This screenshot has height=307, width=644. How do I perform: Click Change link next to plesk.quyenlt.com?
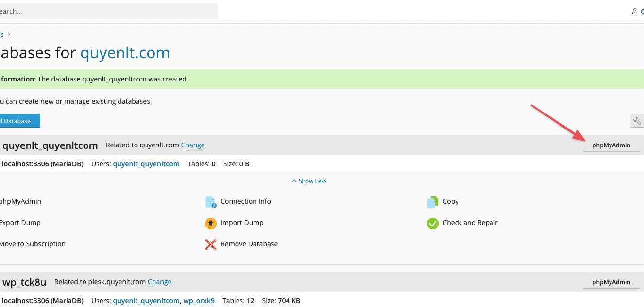[159, 282]
